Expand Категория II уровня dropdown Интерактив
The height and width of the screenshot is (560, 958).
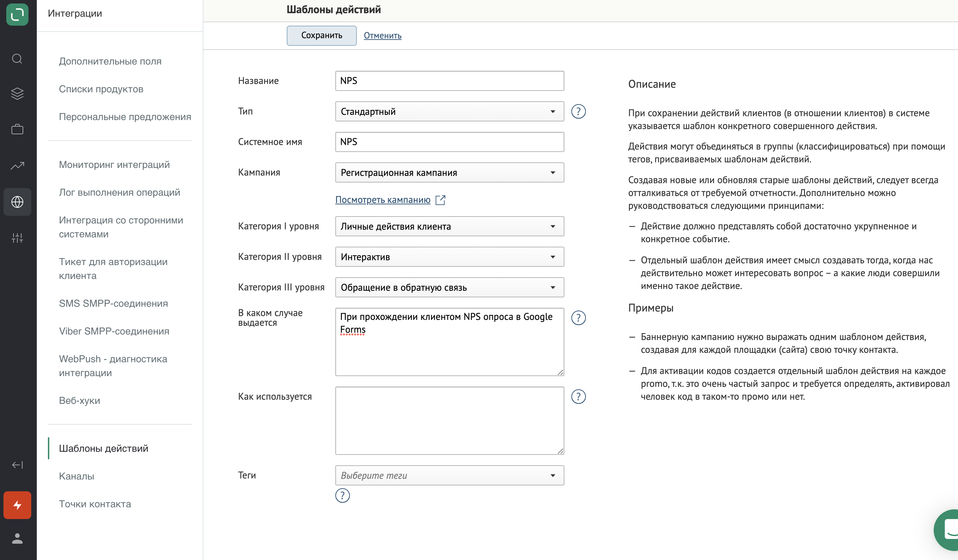click(449, 257)
